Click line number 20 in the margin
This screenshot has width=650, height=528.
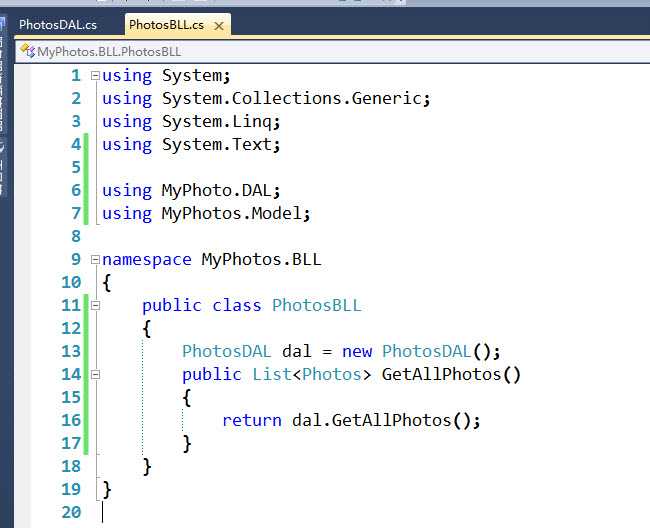click(x=71, y=513)
